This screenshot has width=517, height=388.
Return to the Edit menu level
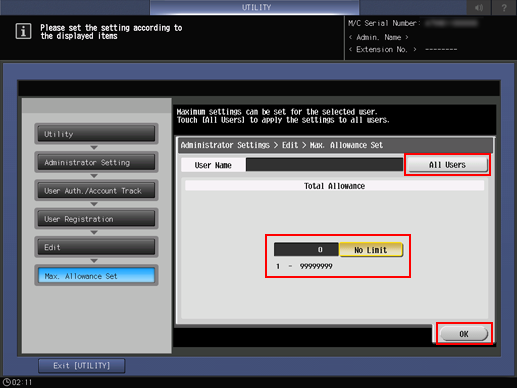coord(96,247)
